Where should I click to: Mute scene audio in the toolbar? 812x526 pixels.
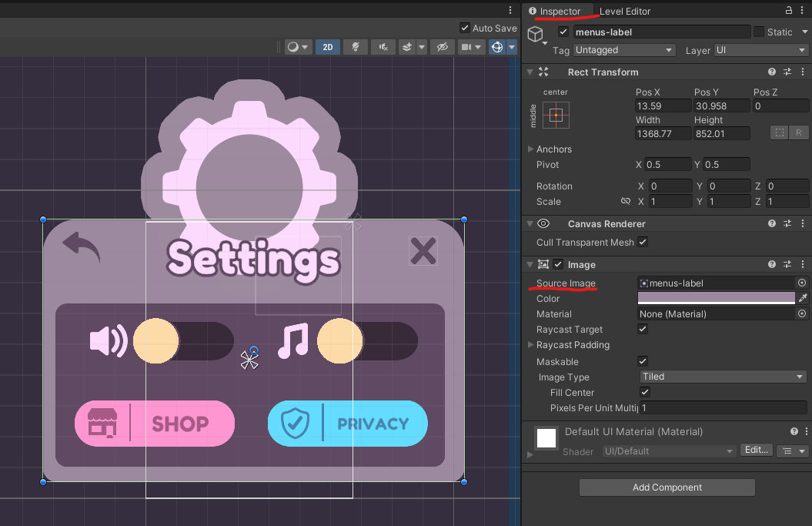click(x=383, y=47)
